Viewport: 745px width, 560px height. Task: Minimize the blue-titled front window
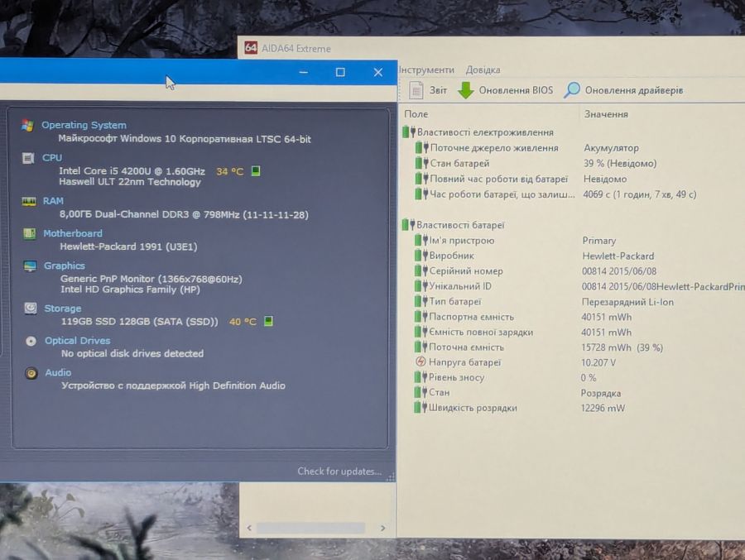tap(304, 72)
